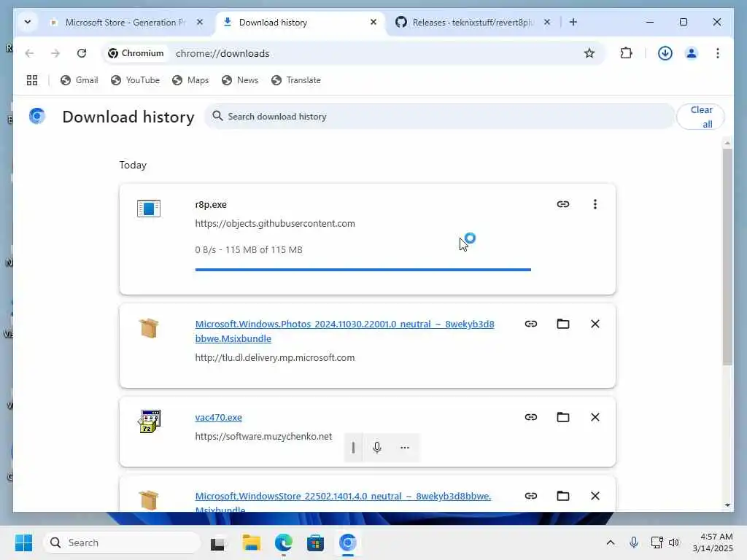Go forward to next page
Screen dimensions: 747x560
tap(55, 53)
